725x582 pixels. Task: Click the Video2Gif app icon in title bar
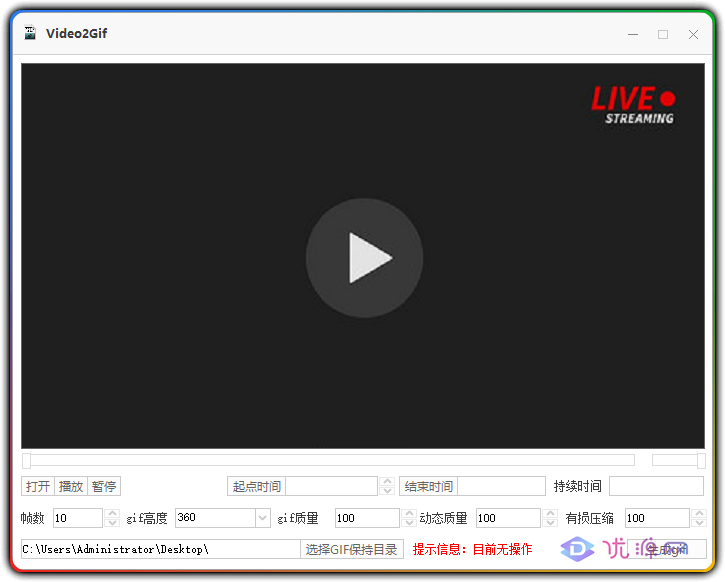pyautogui.click(x=30, y=33)
